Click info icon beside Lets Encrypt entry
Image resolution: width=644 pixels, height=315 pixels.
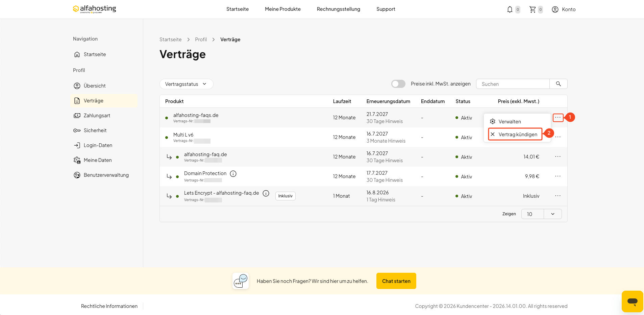[x=266, y=193]
